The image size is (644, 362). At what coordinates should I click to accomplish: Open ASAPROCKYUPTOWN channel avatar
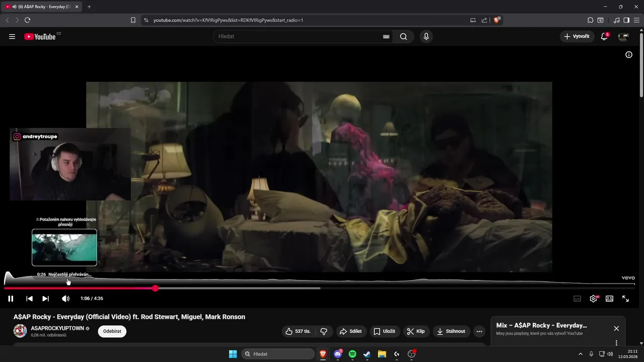pyautogui.click(x=20, y=331)
